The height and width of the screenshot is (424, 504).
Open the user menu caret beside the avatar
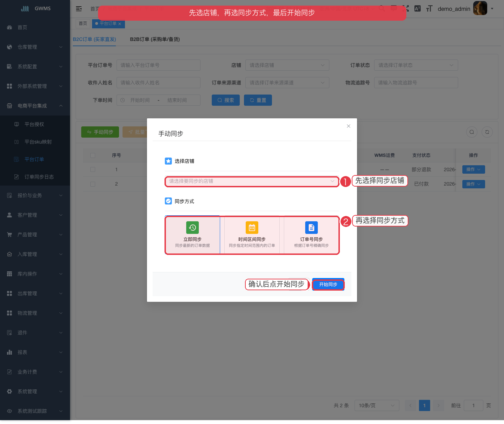(x=492, y=9)
